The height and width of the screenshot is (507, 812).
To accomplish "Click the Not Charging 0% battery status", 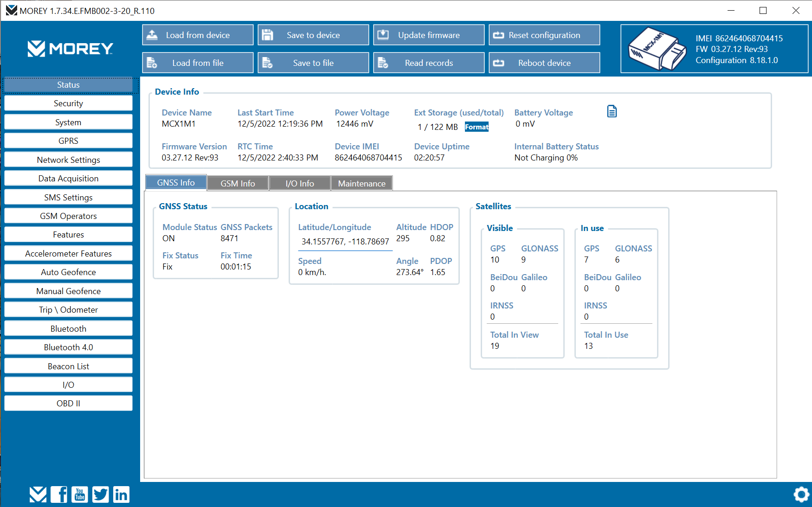I will pos(546,158).
